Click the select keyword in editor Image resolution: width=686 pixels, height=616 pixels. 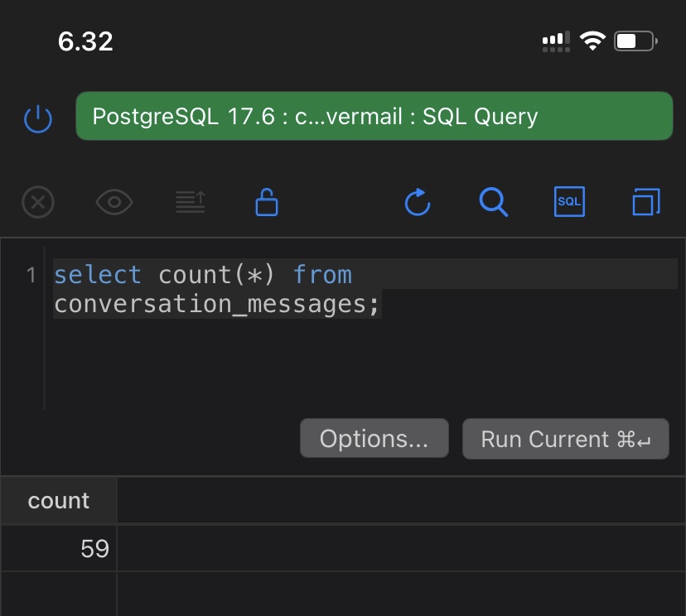click(98, 275)
